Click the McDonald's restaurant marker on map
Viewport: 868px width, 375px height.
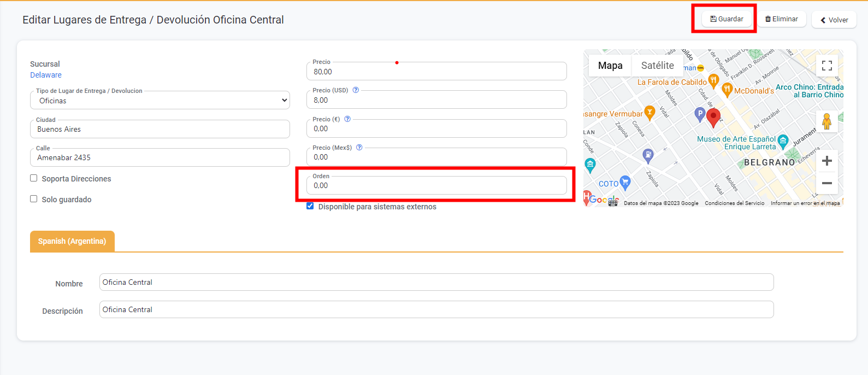pyautogui.click(x=727, y=89)
